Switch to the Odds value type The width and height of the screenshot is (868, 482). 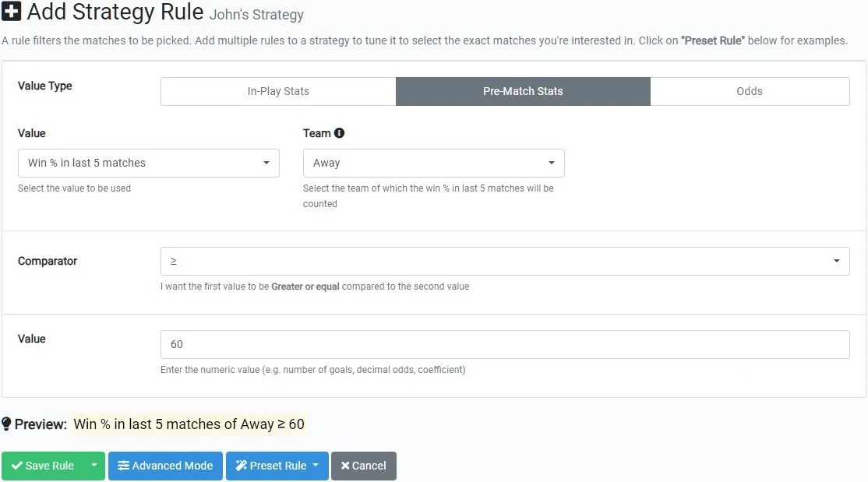click(x=749, y=91)
